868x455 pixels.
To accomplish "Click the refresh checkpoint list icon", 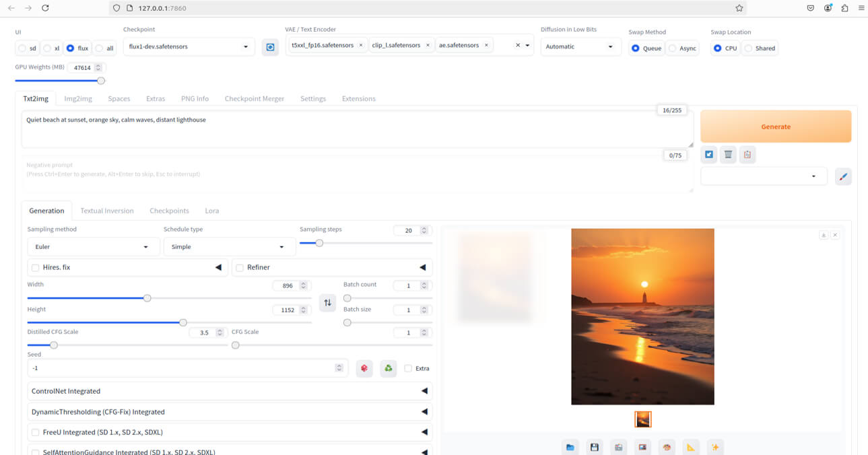I will (270, 47).
